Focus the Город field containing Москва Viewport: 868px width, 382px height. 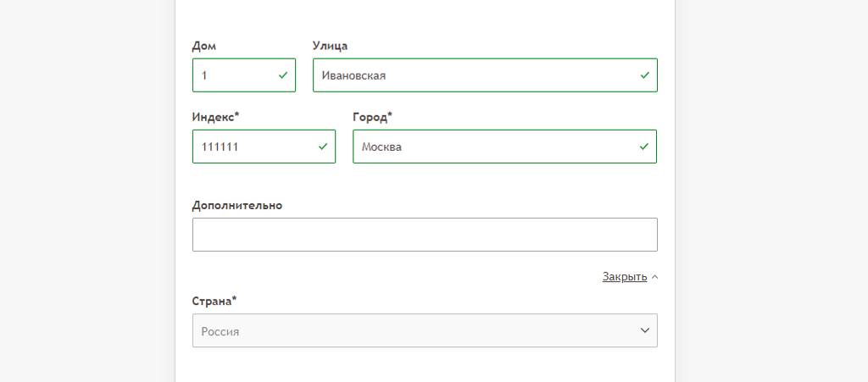point(505,147)
